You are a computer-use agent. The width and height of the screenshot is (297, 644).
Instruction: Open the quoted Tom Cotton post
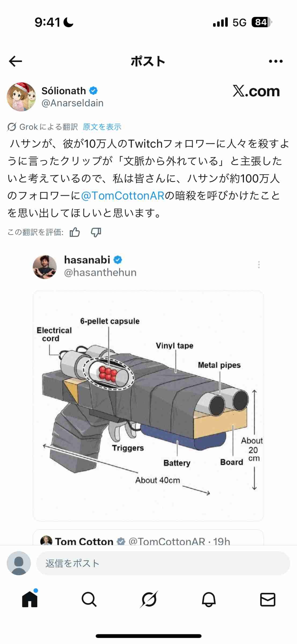148,537
